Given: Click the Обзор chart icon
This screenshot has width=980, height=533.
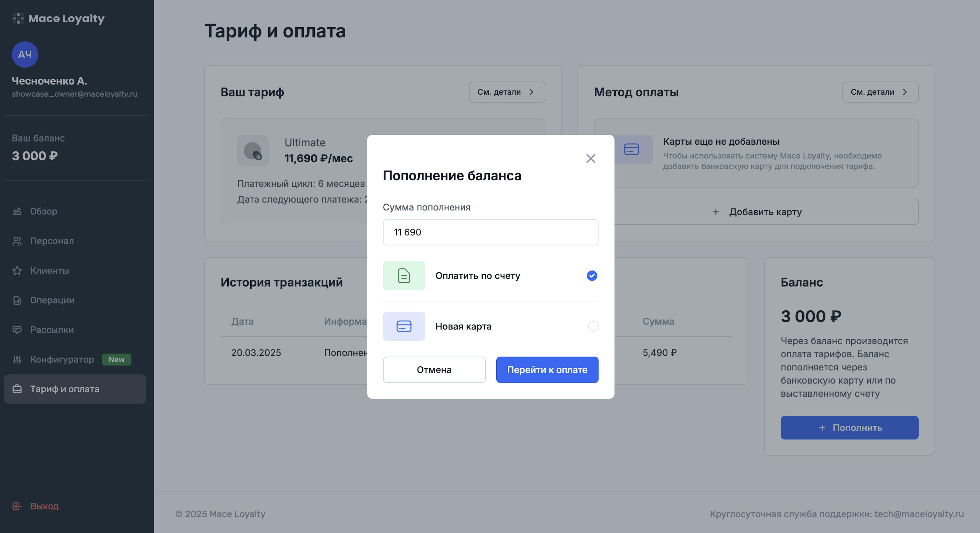Looking at the screenshot, I should (x=17, y=211).
